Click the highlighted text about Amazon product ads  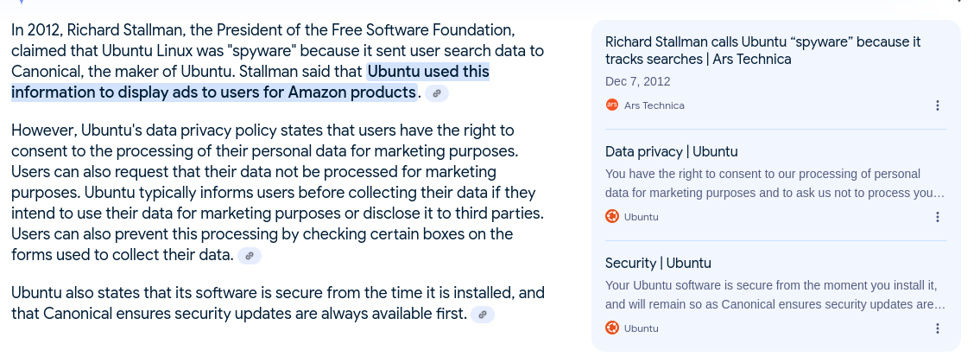(250, 82)
